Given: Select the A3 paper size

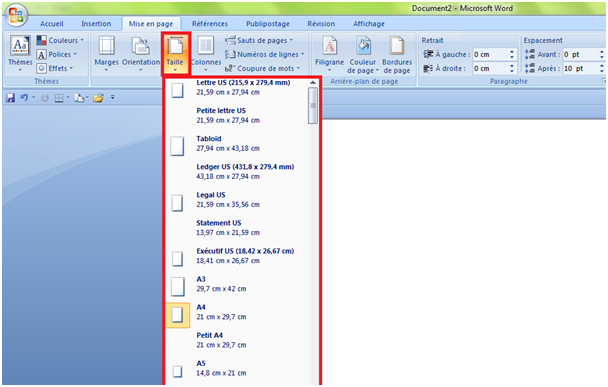Looking at the screenshot, I should pyautogui.click(x=237, y=284).
